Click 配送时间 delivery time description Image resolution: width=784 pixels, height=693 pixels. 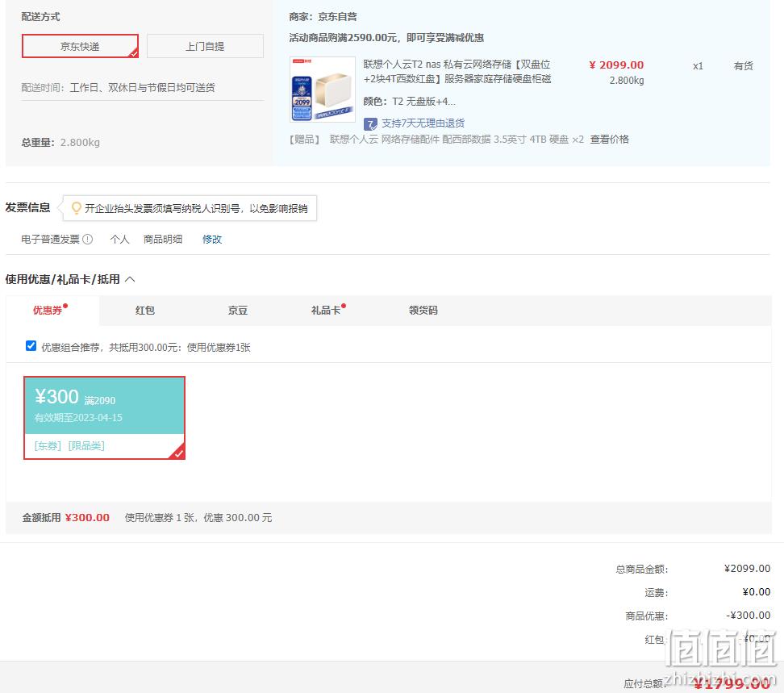point(118,87)
